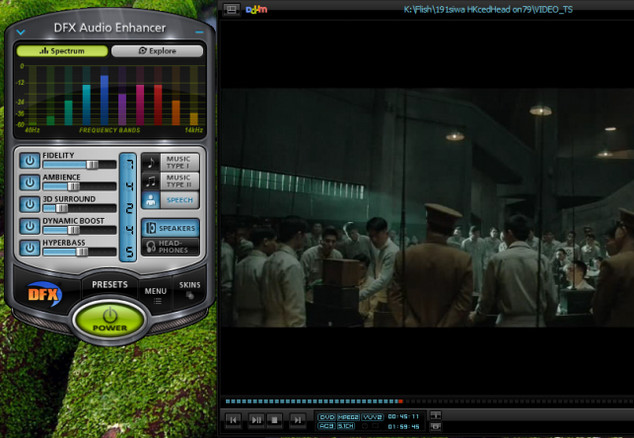
Task: Stop video playback
Action: tap(275, 420)
